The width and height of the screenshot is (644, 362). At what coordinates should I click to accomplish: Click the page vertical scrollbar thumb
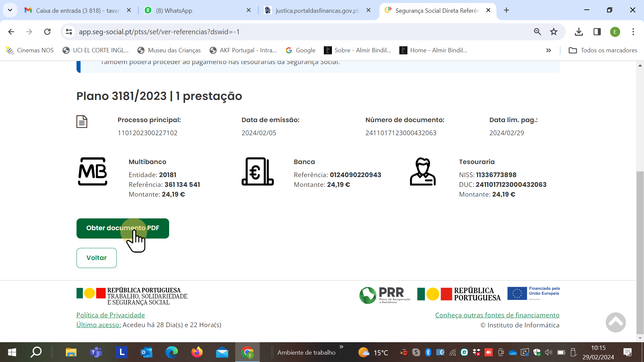pos(640,252)
